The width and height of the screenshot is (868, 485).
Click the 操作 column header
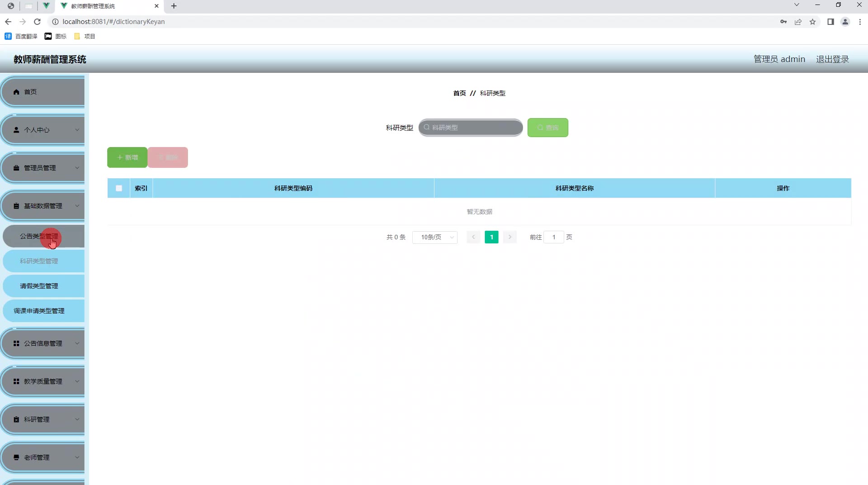pyautogui.click(x=783, y=188)
